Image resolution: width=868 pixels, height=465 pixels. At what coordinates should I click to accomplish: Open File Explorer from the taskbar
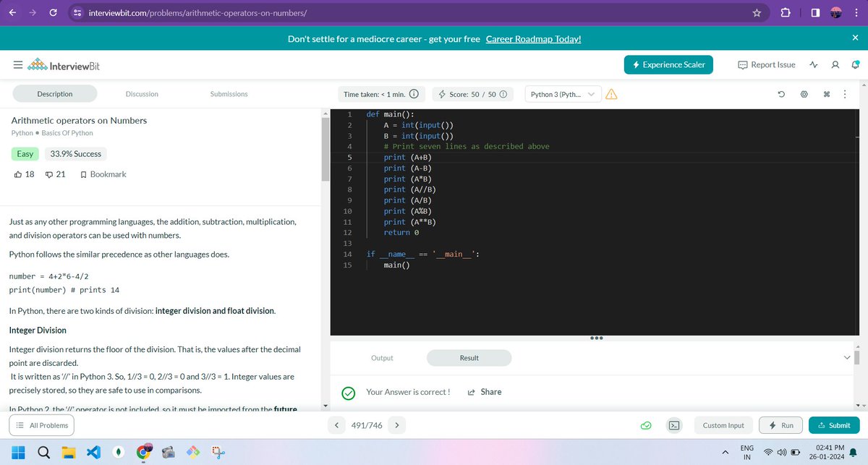tap(68, 452)
